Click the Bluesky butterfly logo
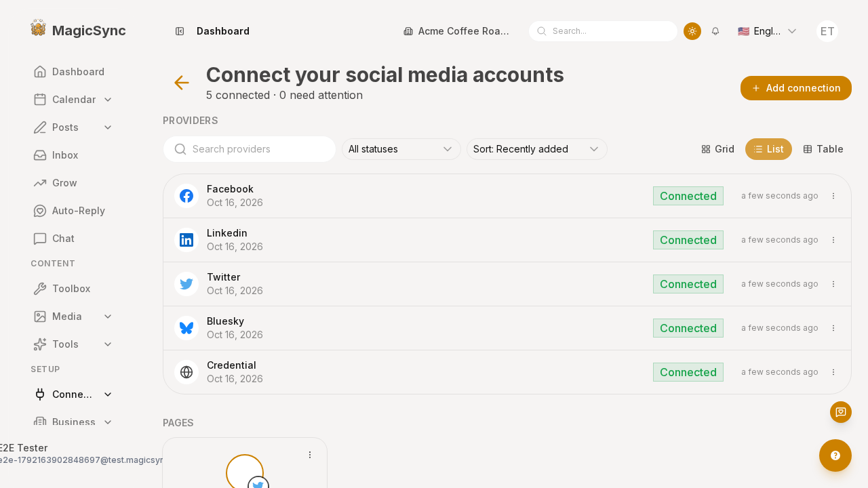This screenshot has height=488, width=868. [186, 328]
